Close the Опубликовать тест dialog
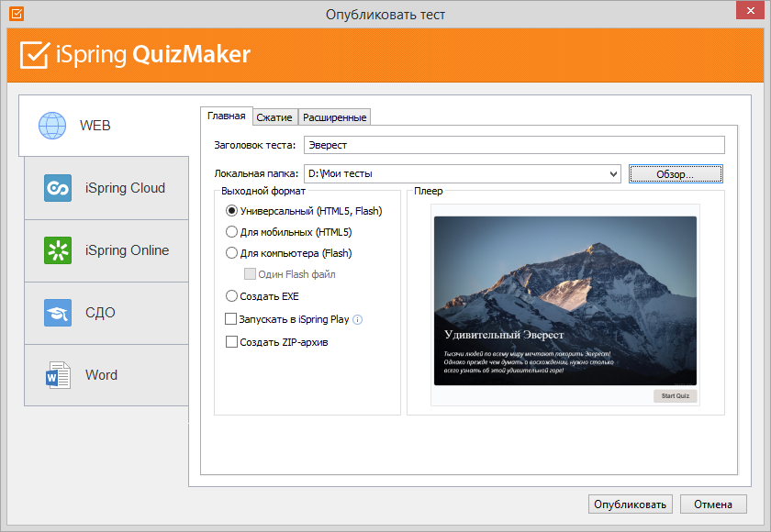Image resolution: width=771 pixels, height=532 pixels. (x=751, y=11)
